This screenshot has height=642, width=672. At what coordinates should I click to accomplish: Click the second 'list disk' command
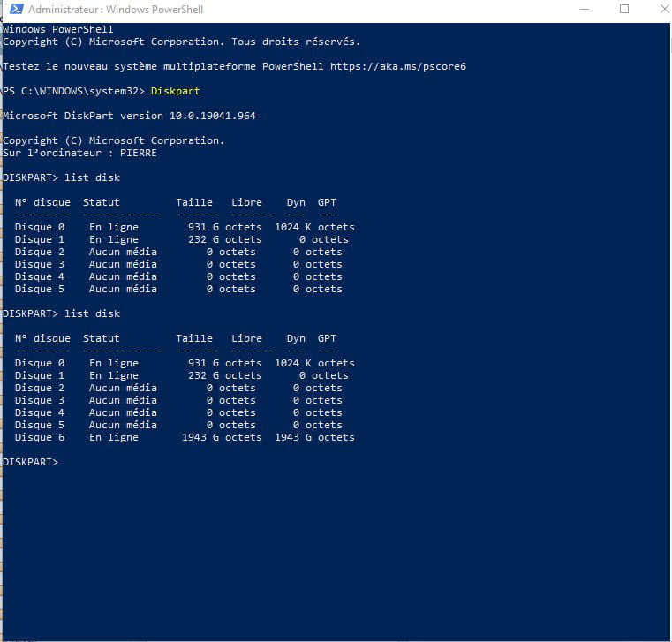92,313
